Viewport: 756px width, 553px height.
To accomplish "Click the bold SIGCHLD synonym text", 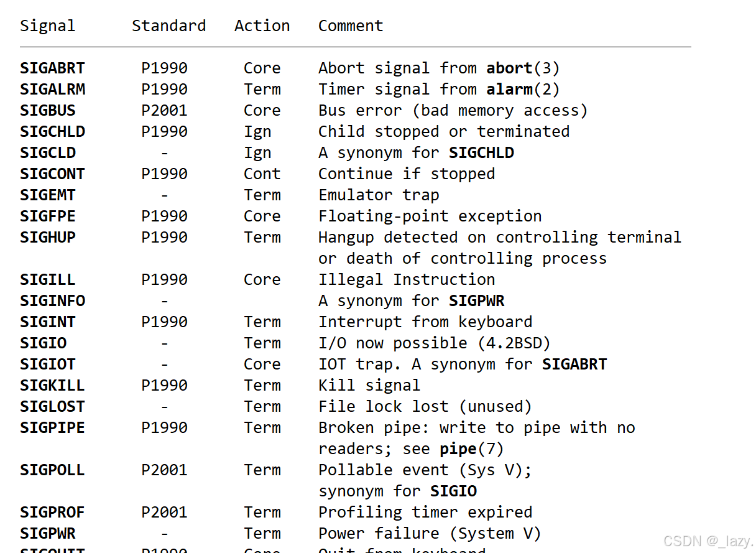I will point(481,152).
